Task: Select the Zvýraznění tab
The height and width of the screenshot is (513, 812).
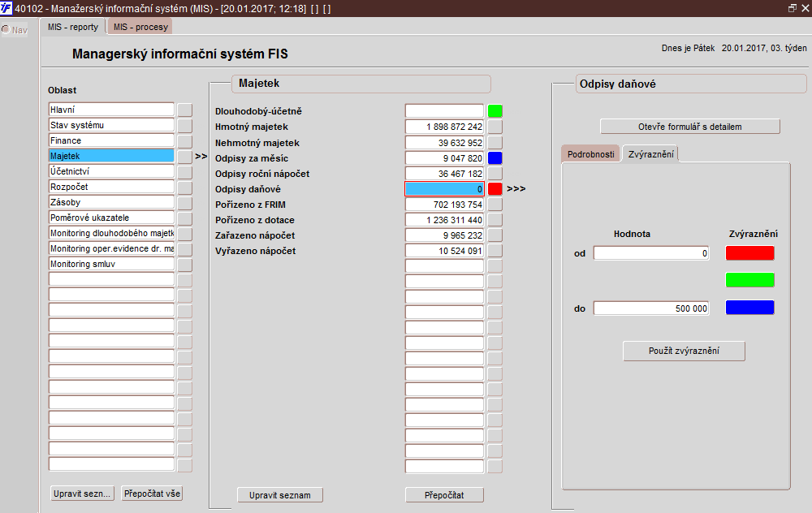Action: click(650, 153)
